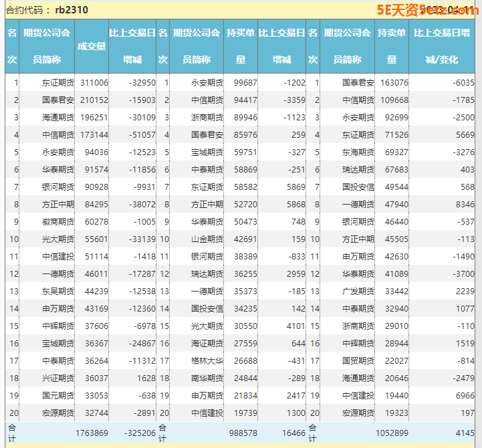The height and width of the screenshot is (448, 482).
Task: Click the short position value 42630
Action: click(396, 257)
